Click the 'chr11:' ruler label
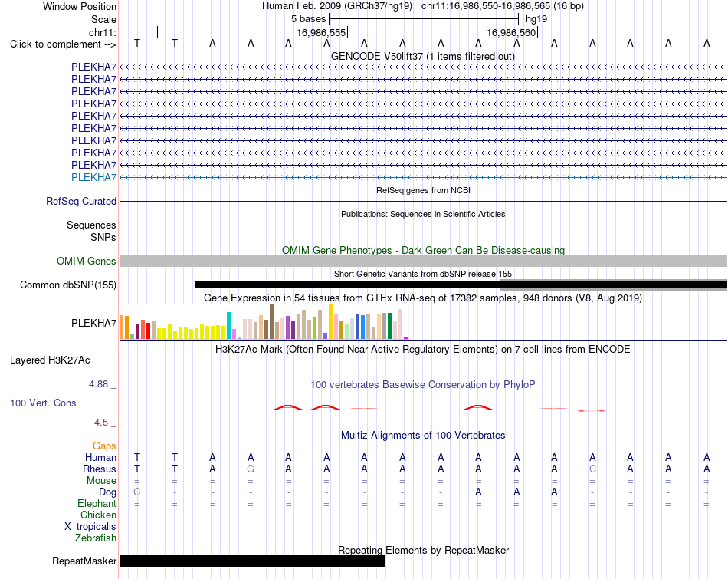728x579 pixels. pyautogui.click(x=102, y=32)
